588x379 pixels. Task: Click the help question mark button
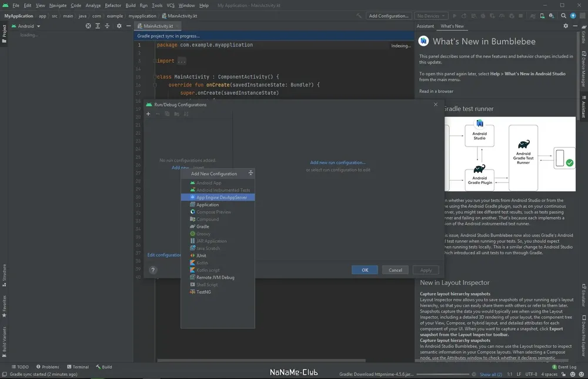click(x=153, y=270)
